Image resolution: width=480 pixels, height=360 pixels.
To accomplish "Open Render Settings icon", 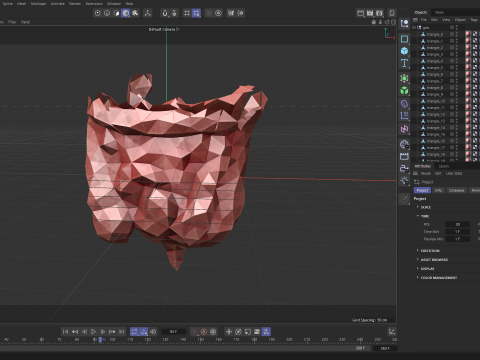I will (x=379, y=13).
